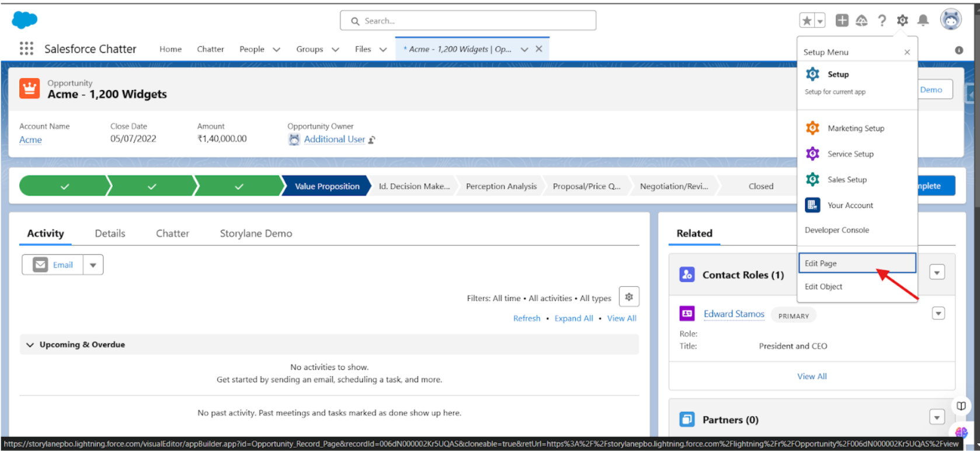
Task: Click the Favorites star icon
Action: click(807, 21)
